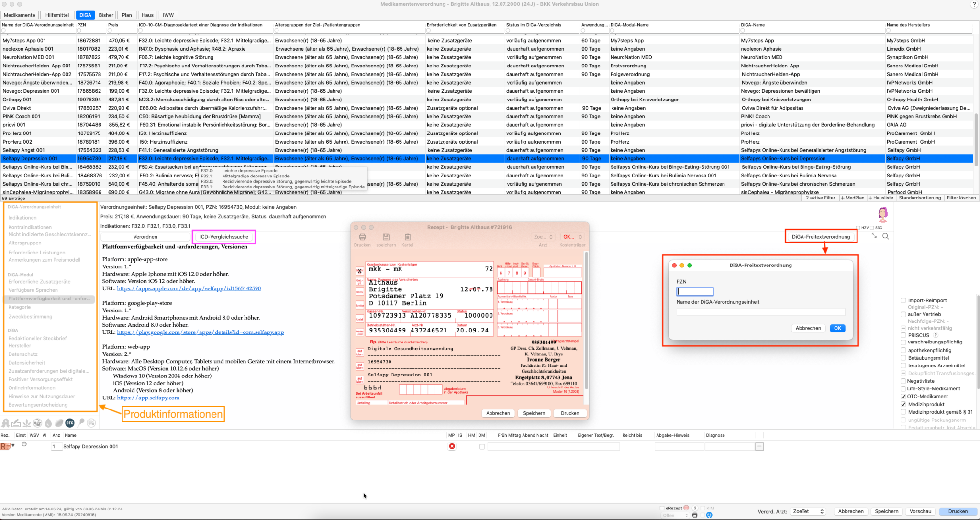This screenshot has width=980, height=520.
Task: Click the small printer icon in the bottom bar
Action: pos(695,515)
